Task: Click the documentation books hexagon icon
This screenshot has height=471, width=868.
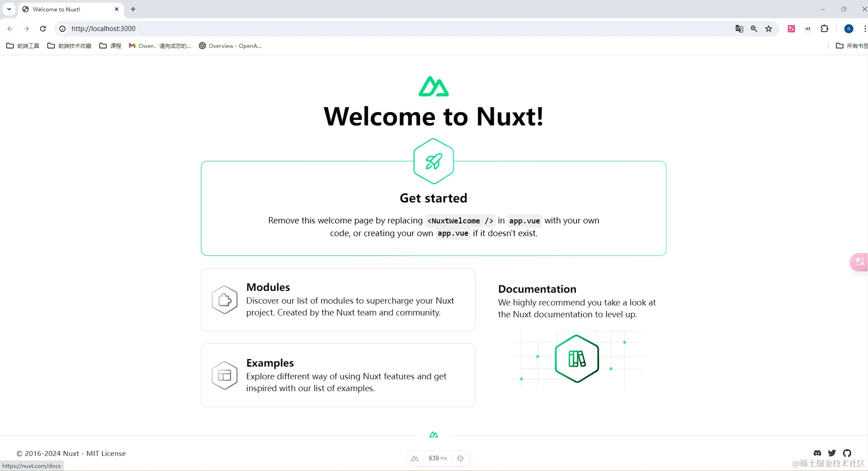Action: pyautogui.click(x=577, y=359)
